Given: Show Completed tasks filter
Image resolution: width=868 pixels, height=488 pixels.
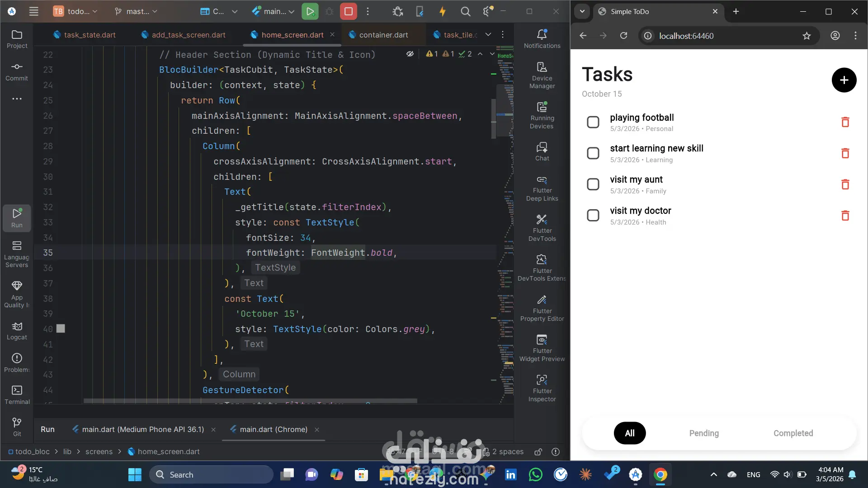Looking at the screenshot, I should (x=793, y=433).
